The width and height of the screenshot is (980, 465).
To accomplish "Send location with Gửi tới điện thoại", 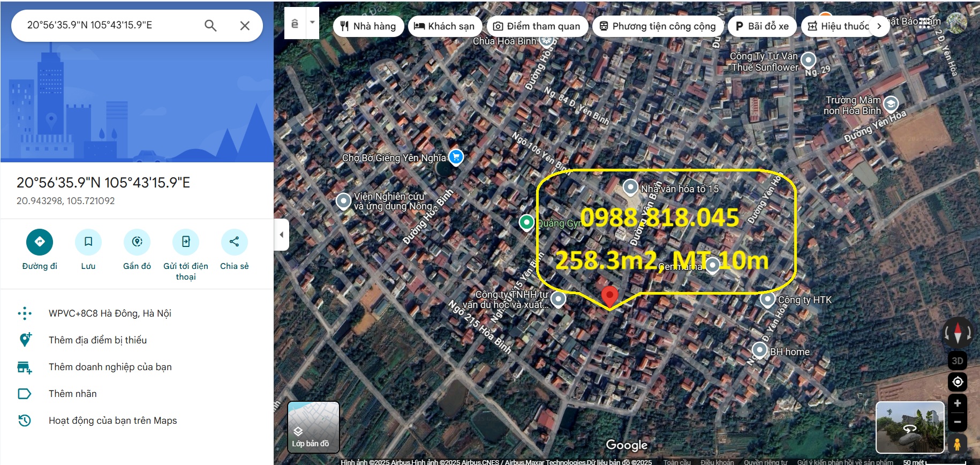I will tap(186, 242).
